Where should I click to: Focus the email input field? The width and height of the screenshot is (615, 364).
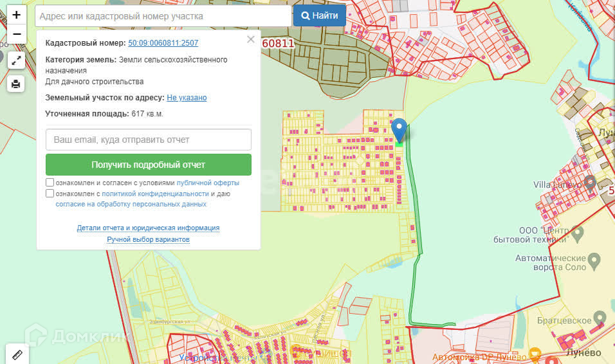148,140
